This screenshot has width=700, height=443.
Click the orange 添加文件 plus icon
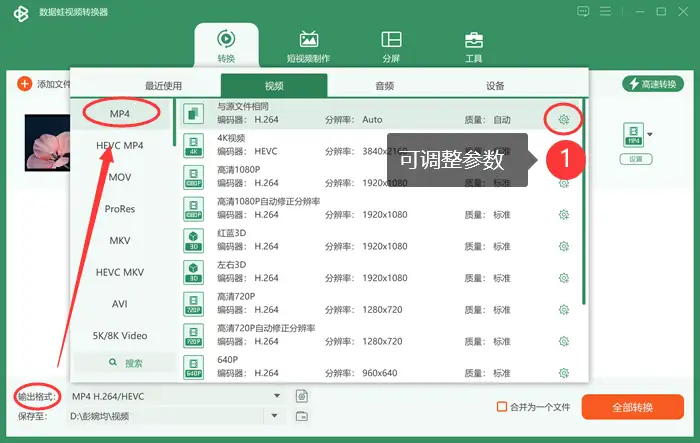[x=25, y=84]
